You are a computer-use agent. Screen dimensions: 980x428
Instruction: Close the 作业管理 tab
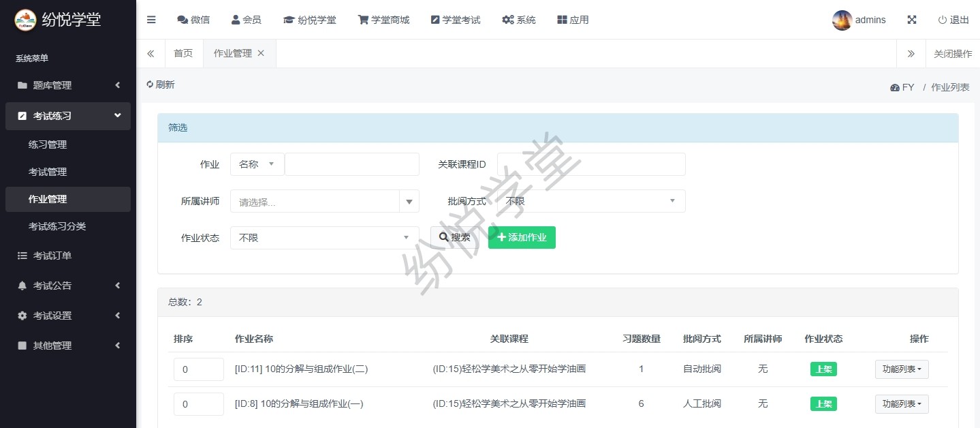pos(261,53)
